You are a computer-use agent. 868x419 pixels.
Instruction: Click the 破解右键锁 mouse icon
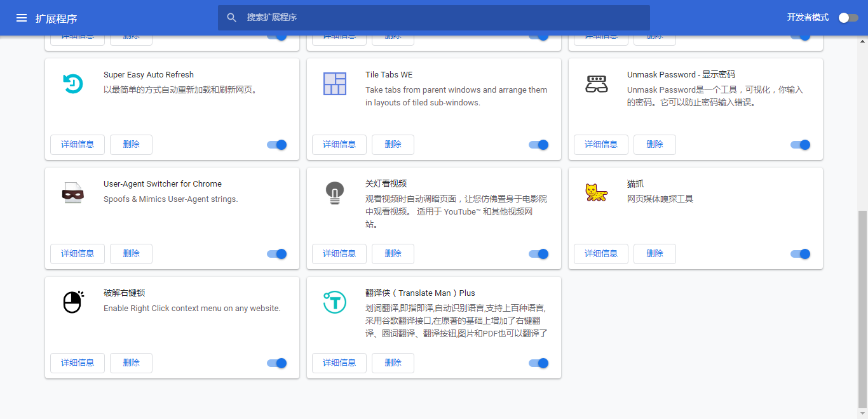[x=73, y=302]
